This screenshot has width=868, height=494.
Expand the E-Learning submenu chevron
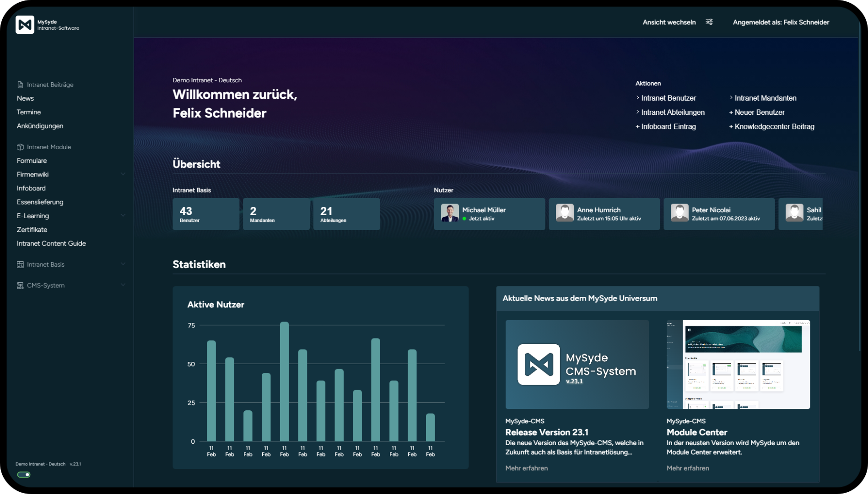coord(123,215)
